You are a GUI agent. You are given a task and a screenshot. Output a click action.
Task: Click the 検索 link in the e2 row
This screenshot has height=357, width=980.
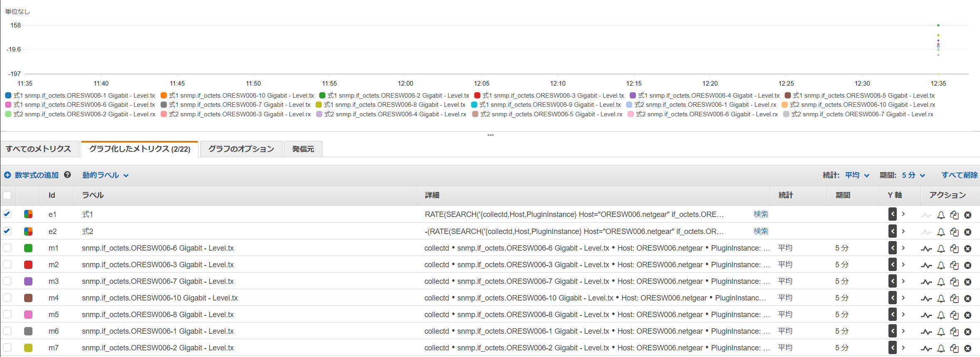point(761,231)
